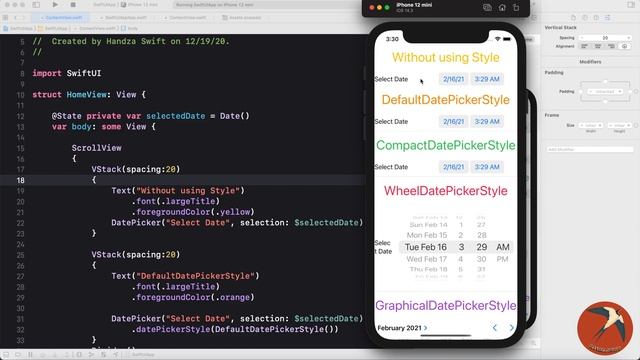Click '.foregroundColor(.yellow)' on line 21
The image size is (640, 360).
(x=193, y=212)
